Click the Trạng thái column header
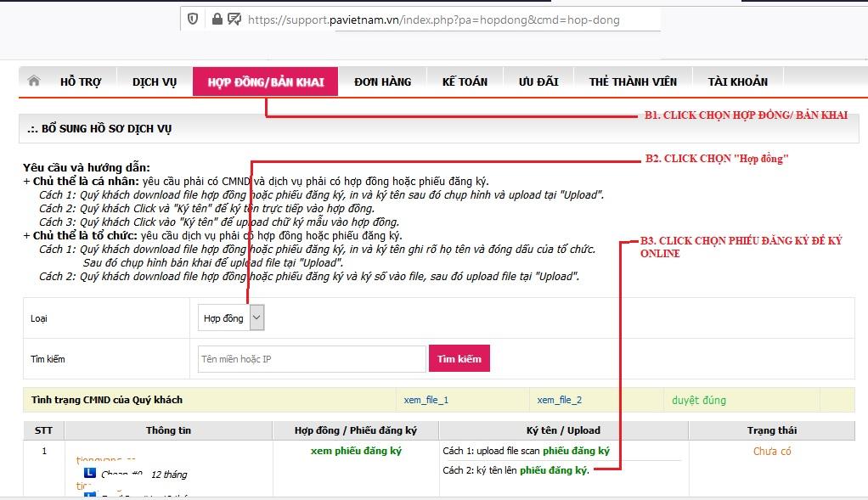 click(772, 430)
